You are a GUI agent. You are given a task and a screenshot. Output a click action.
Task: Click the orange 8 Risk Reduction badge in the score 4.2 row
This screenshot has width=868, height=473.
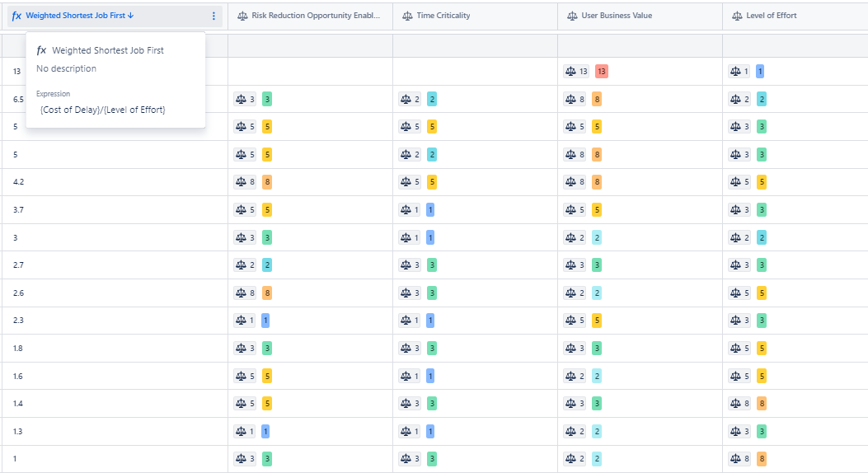[x=267, y=182]
